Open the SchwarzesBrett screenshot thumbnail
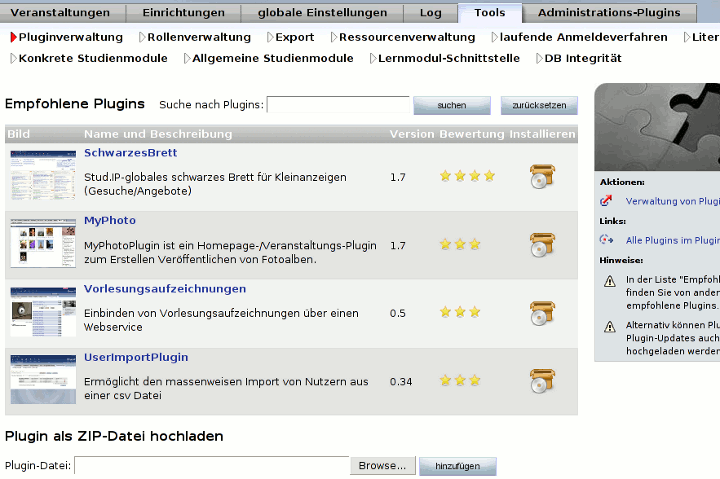Image resolution: width=720 pixels, height=479 pixels. click(x=43, y=174)
